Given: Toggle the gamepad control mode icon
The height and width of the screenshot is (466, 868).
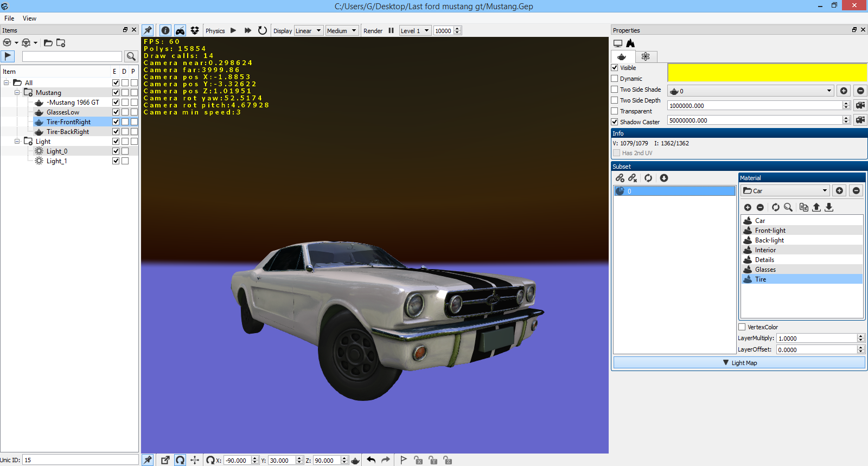Looking at the screenshot, I should tap(180, 30).
